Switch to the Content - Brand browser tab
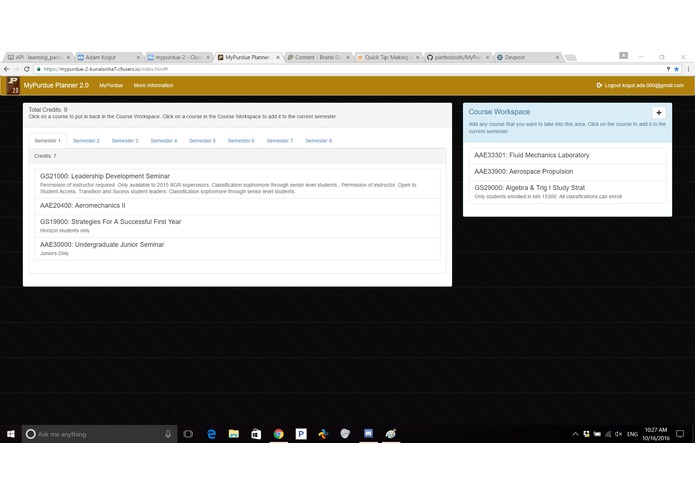 coord(318,57)
